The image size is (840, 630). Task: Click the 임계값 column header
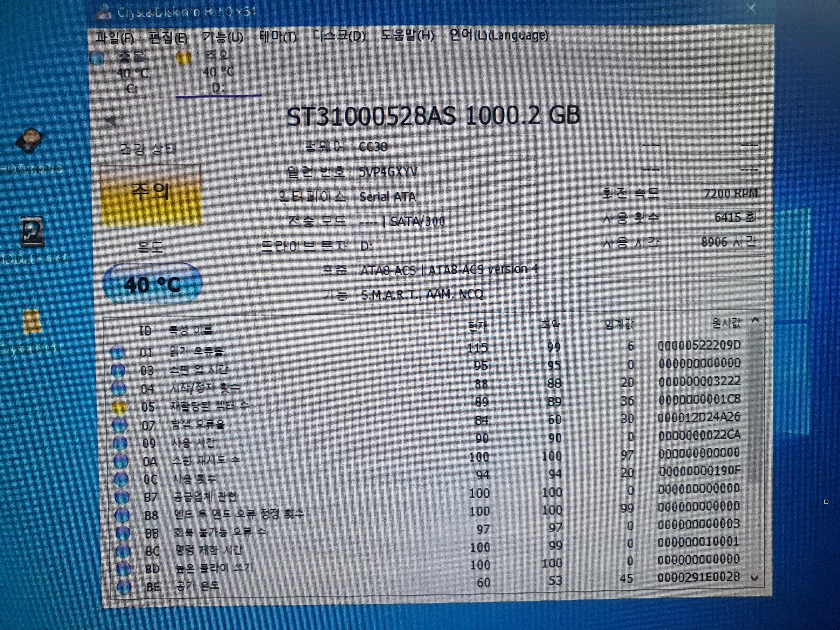click(x=619, y=324)
